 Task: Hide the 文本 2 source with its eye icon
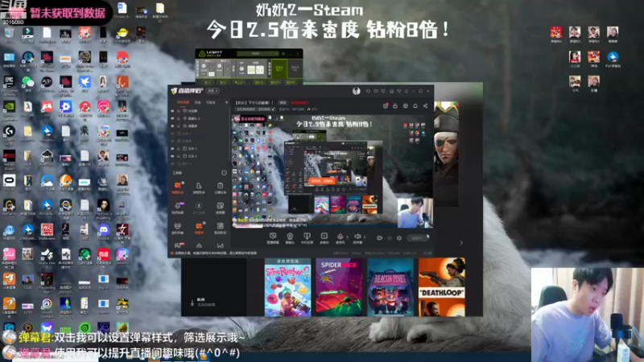172,156
